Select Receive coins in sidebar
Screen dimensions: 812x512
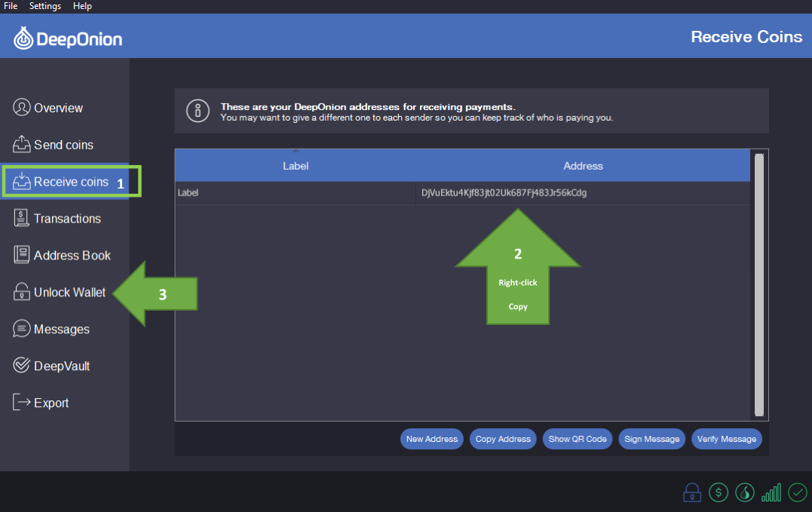71,182
